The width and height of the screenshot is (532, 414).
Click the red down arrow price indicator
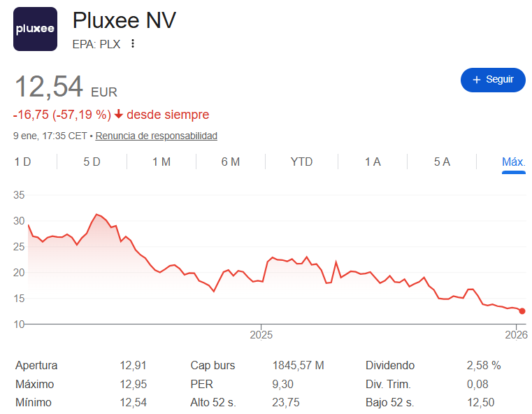pyautogui.click(x=119, y=114)
